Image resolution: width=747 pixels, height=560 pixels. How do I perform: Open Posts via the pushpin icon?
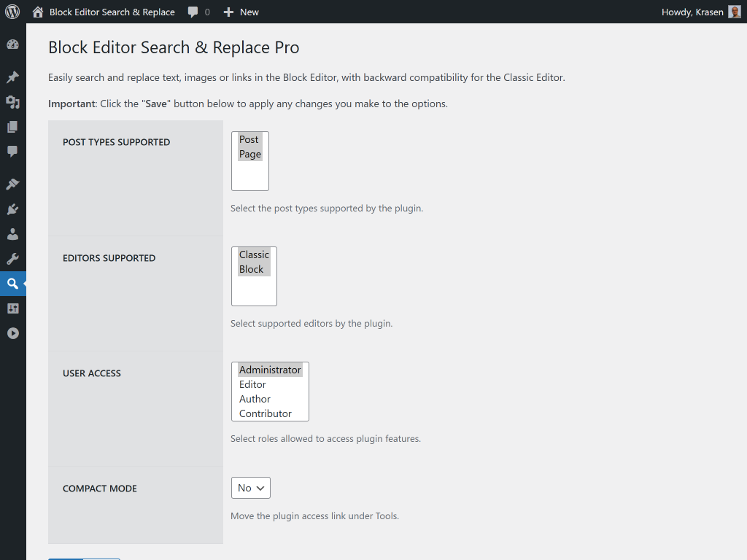13,77
